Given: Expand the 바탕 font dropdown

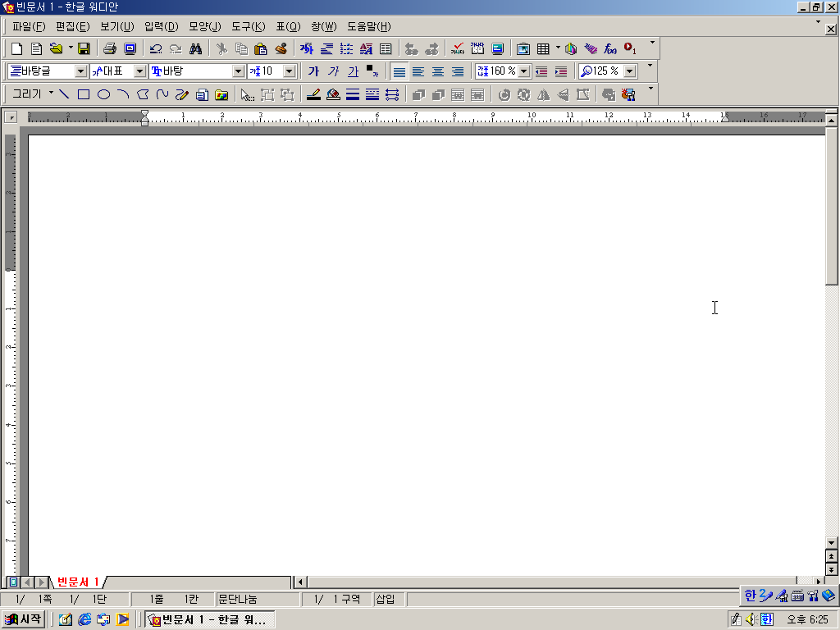Looking at the screenshot, I should coord(239,71).
